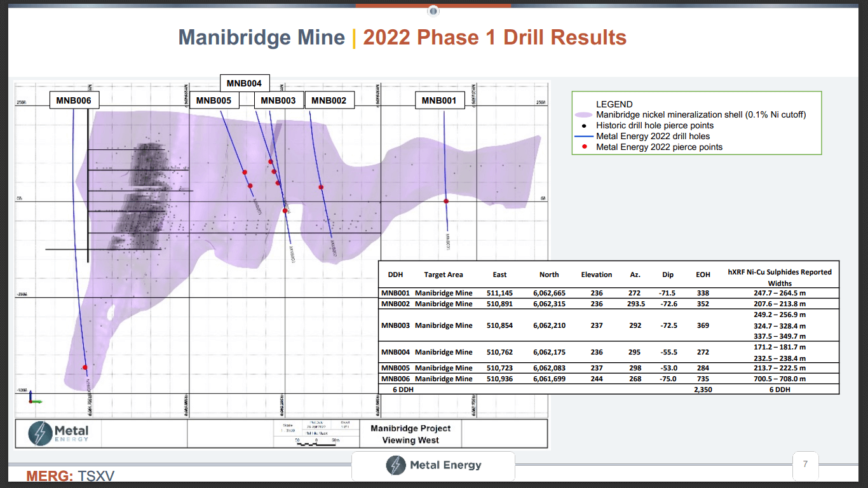Screen dimensions: 868x488
Task: Click the MNB005 table row label
Action: (397, 368)
